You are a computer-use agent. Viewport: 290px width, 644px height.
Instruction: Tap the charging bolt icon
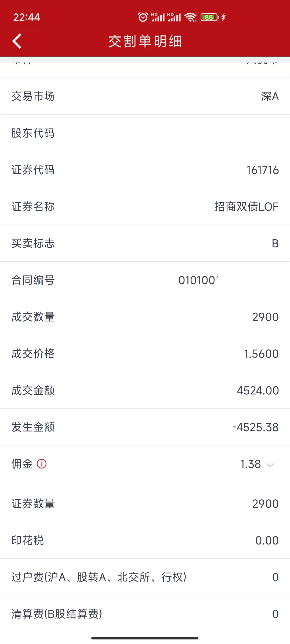tap(223, 17)
